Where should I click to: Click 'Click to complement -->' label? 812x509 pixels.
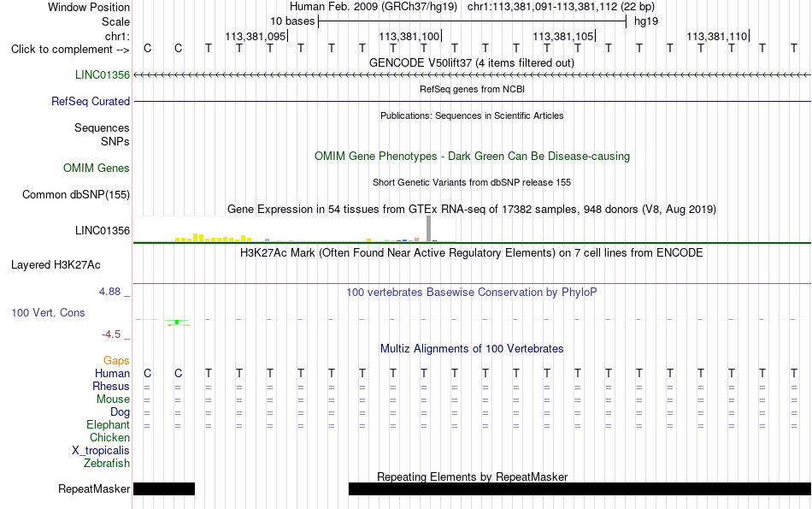point(70,50)
